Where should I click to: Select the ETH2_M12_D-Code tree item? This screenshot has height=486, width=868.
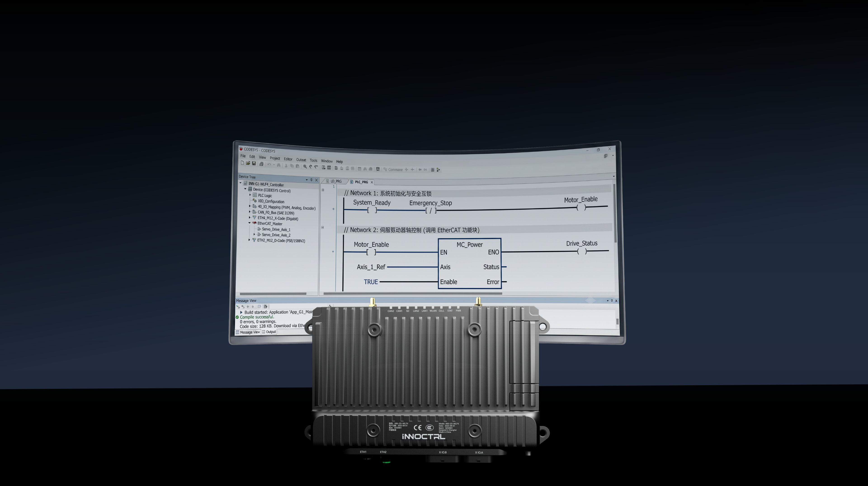[x=281, y=240]
